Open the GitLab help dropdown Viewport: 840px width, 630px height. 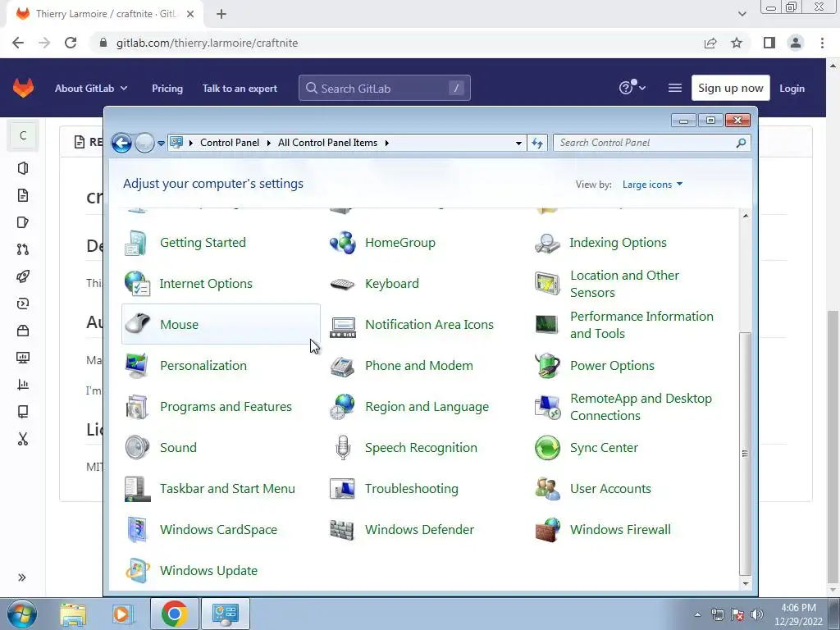pyautogui.click(x=632, y=88)
